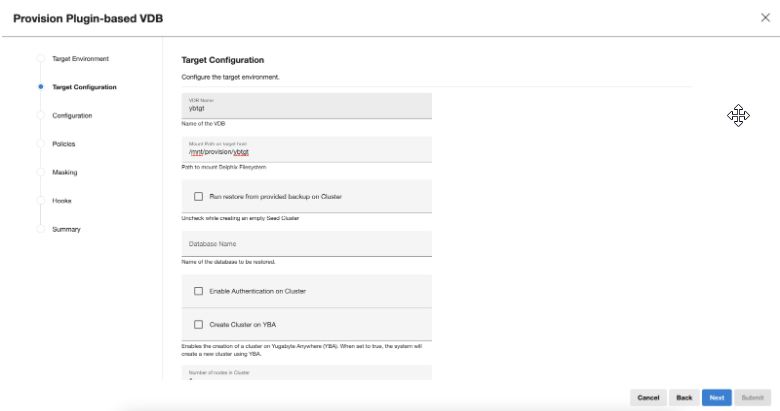
Task: Go back using the Back button
Action: click(x=684, y=398)
